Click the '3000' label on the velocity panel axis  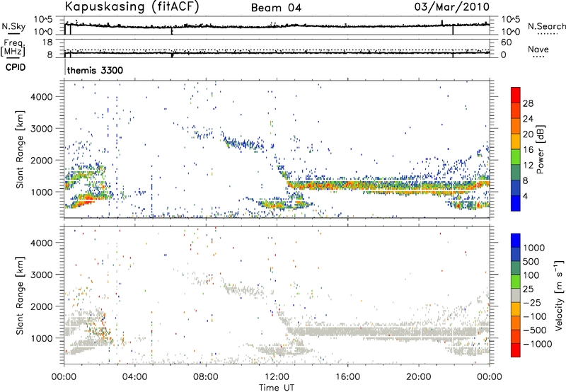(x=42, y=275)
